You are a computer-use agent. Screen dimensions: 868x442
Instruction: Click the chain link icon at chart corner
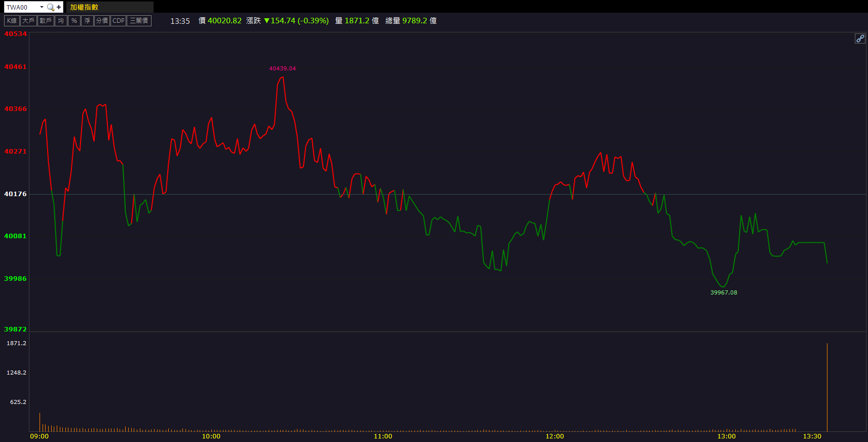pyautogui.click(x=860, y=39)
